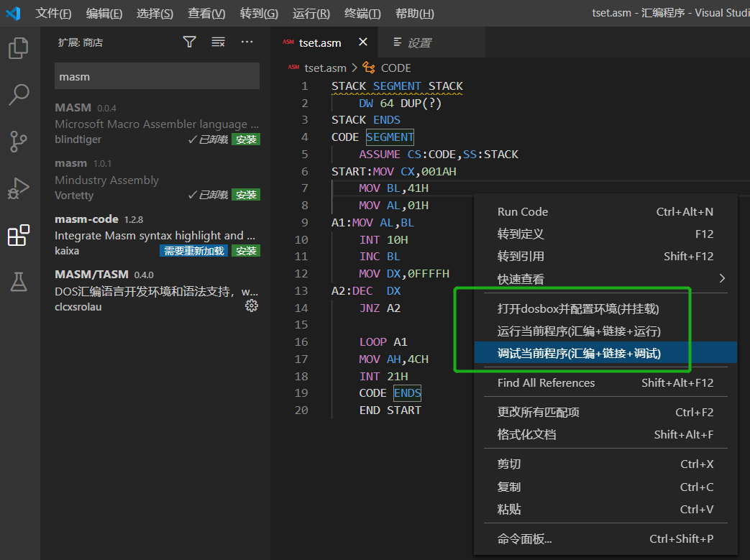Install the masm 1.0.1 Vortetty extension
The height and width of the screenshot is (560, 750).
[x=246, y=195]
